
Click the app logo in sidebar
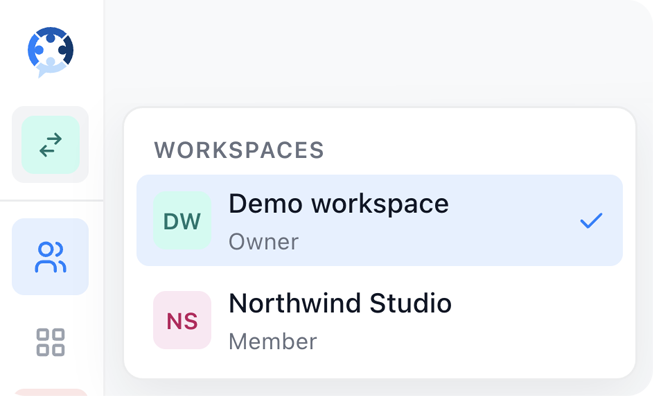[x=50, y=52]
